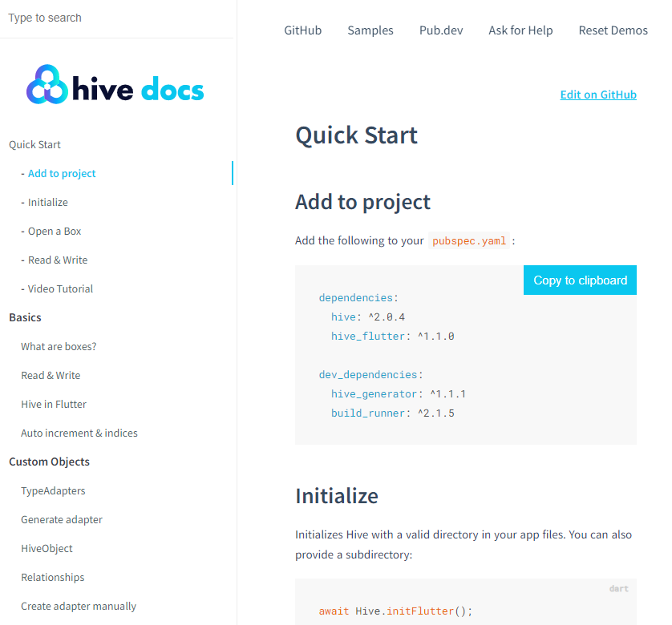Open the HiveObject page
This screenshot has height=625, width=672.
click(x=47, y=548)
